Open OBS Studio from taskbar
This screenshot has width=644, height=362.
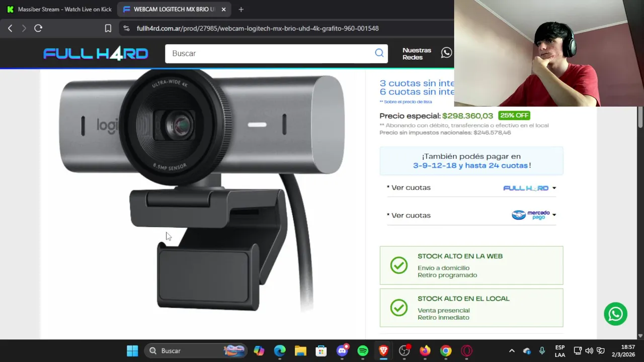(x=405, y=351)
